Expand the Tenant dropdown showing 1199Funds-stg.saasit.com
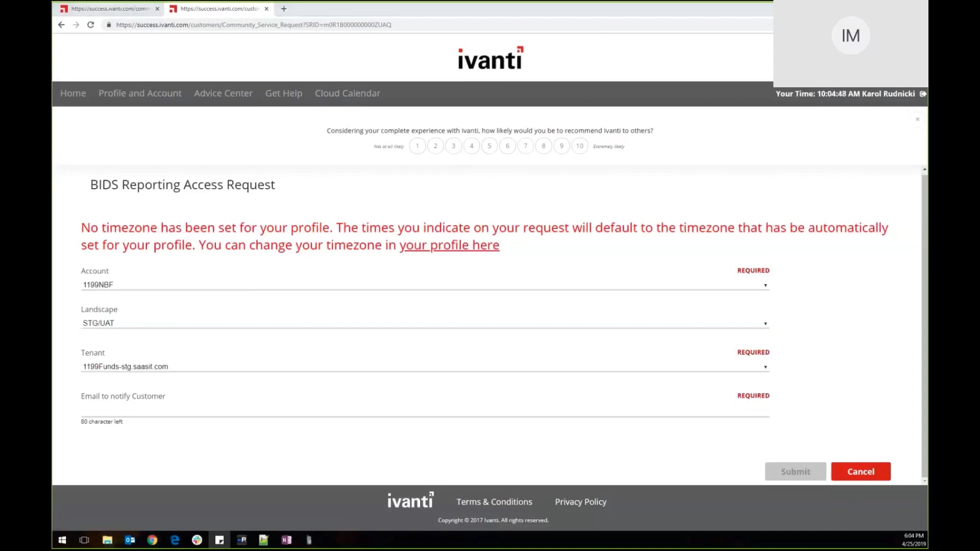This screenshot has width=980, height=551. click(x=425, y=366)
